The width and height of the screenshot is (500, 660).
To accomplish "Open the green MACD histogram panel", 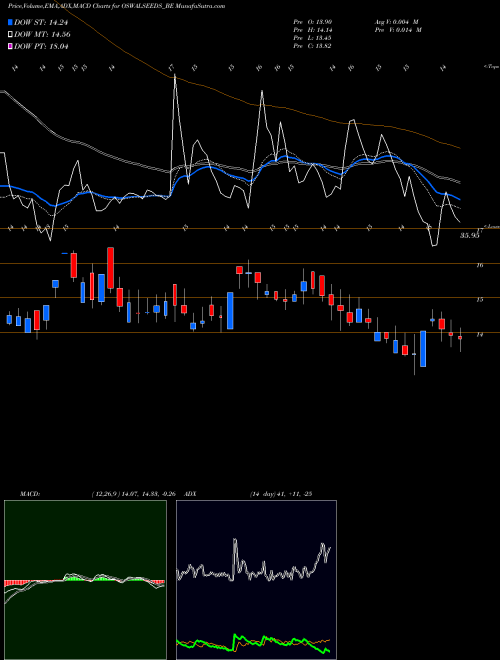I will tap(85, 580).
